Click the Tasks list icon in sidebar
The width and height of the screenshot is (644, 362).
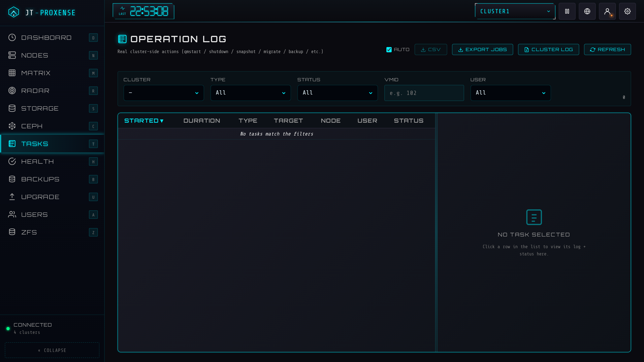point(12,144)
